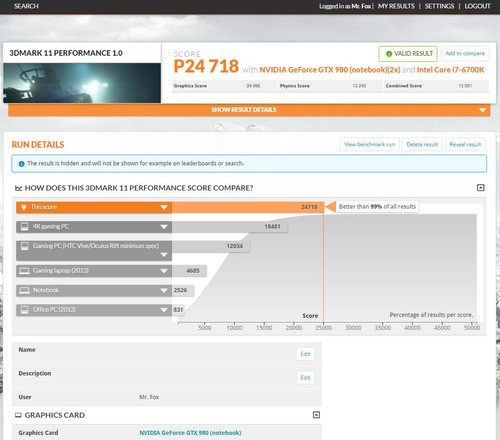The image size is (500, 440).
Task: Click the green check icon in Valid Result
Action: [389, 54]
